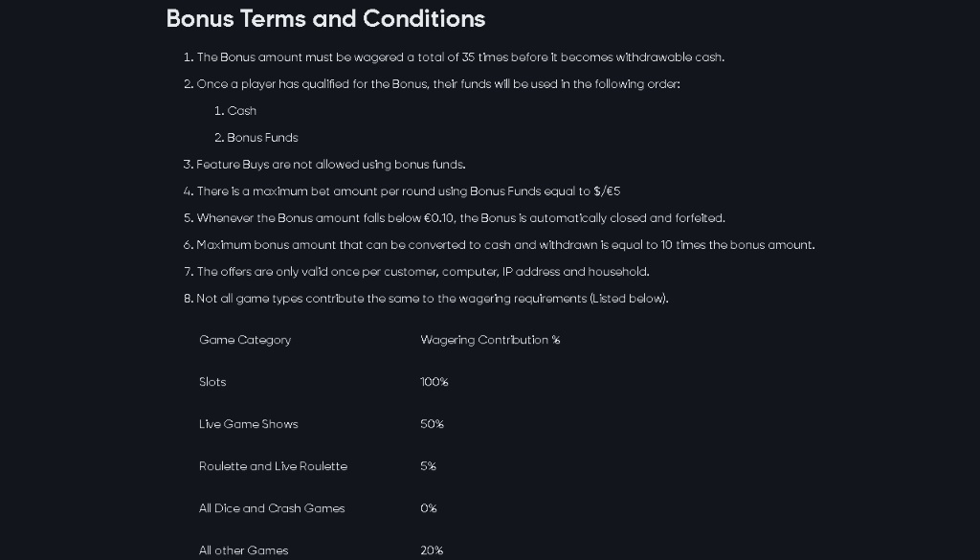This screenshot has height=560, width=980.
Task: Click the Bonus Funds sub-item
Action: pos(262,138)
